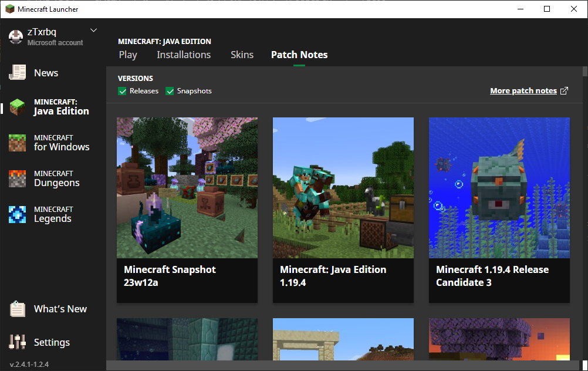Select the Patch Notes tab
This screenshot has width=588, height=371.
(299, 55)
